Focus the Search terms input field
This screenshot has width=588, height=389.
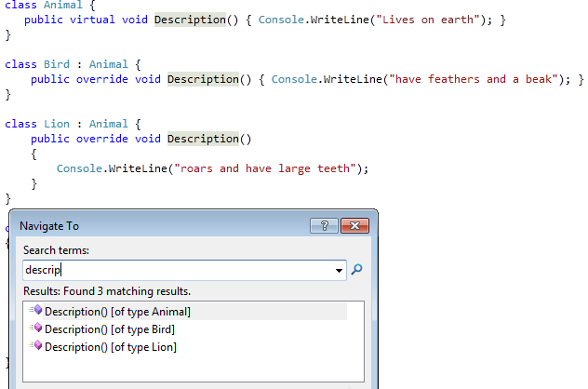tap(184, 270)
